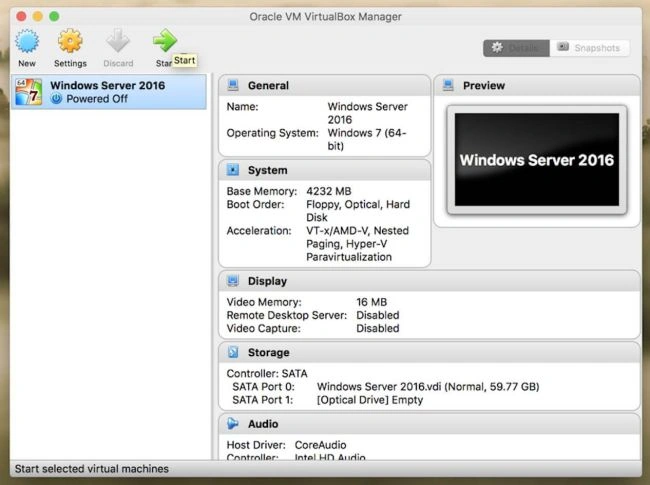
Task: Open the General section header
Action: [325, 86]
